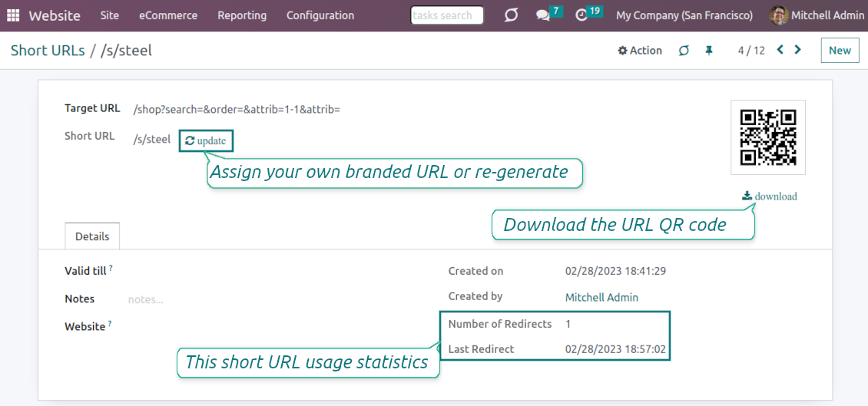Screen dimensions: 868x406
Task: Click the 4 / 12 pager counter
Action: pos(751,51)
